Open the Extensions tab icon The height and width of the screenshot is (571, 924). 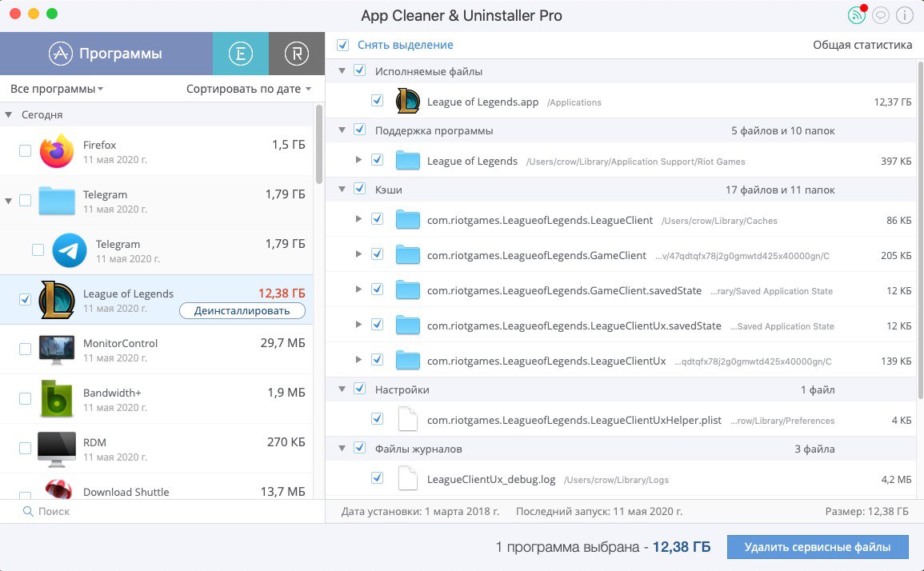[241, 54]
